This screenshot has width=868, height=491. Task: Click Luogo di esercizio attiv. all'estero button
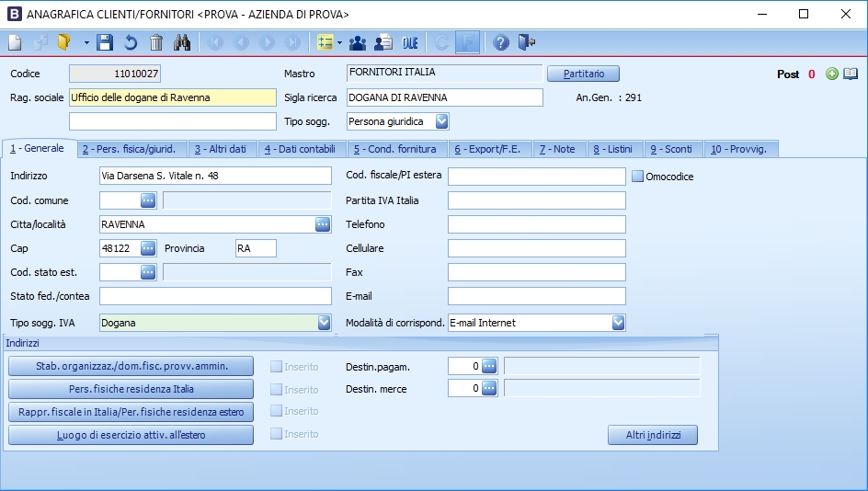(131, 435)
